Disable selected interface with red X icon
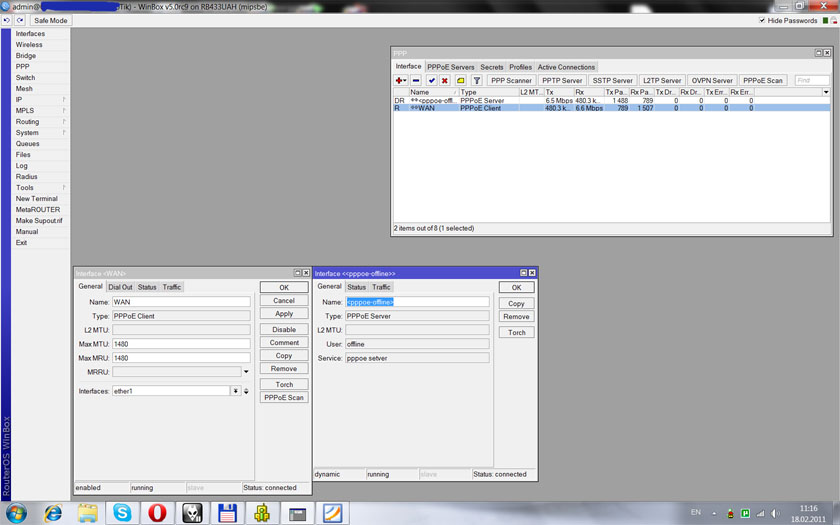Image resolution: width=840 pixels, height=525 pixels. point(445,80)
